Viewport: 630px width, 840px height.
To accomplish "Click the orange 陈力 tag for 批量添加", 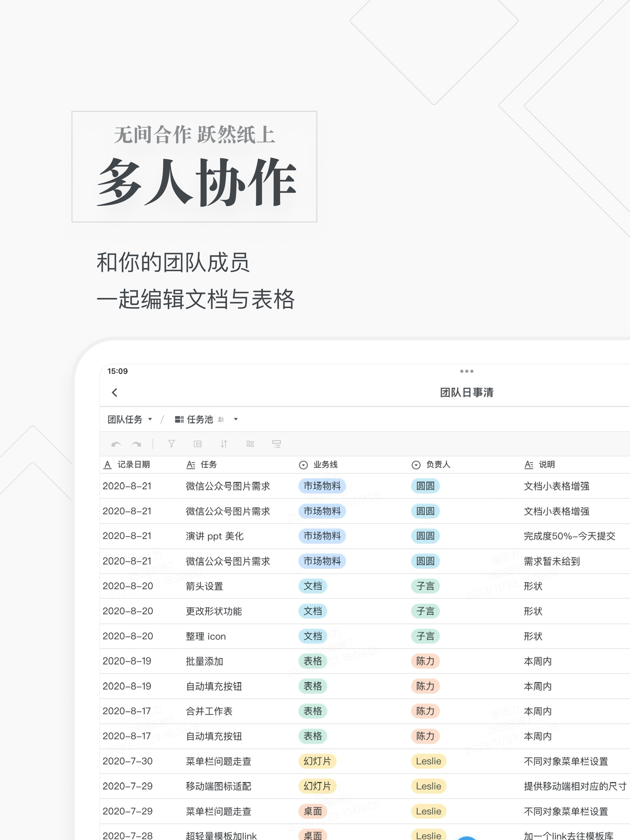I will point(425,661).
